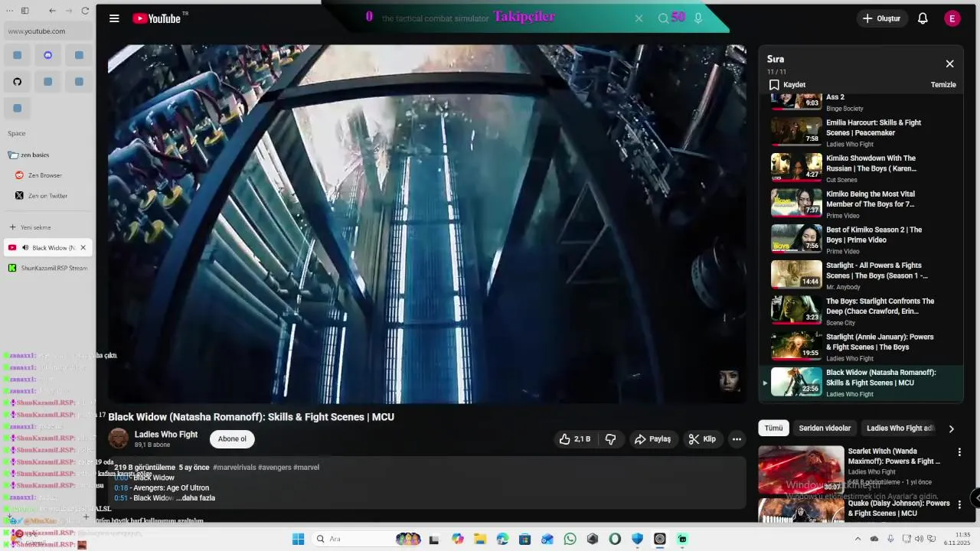Jump to the 0:51 Black Widow timestamp

(121, 498)
